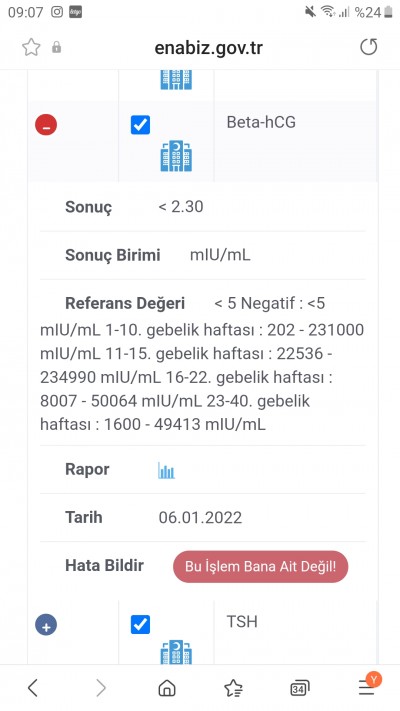Go back with browser back arrow

coord(33,688)
